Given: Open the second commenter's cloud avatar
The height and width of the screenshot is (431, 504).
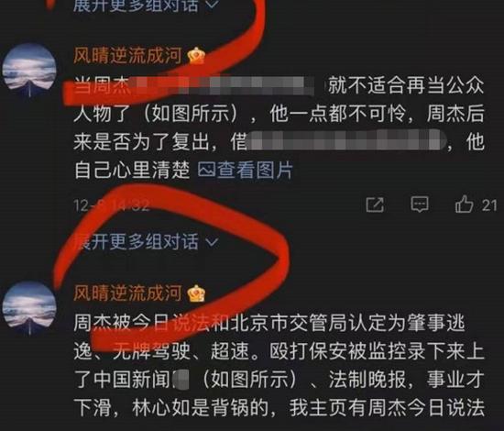Looking at the screenshot, I should pos(29,308).
